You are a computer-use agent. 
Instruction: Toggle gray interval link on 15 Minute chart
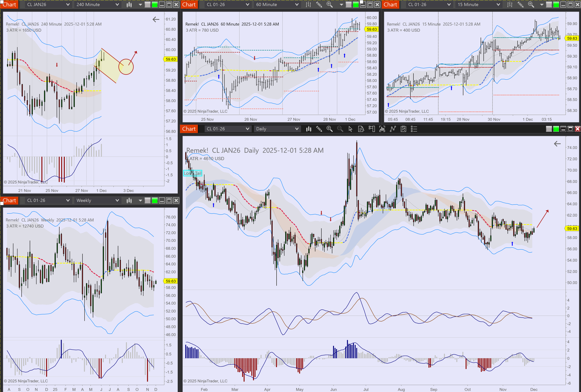(x=549, y=4)
